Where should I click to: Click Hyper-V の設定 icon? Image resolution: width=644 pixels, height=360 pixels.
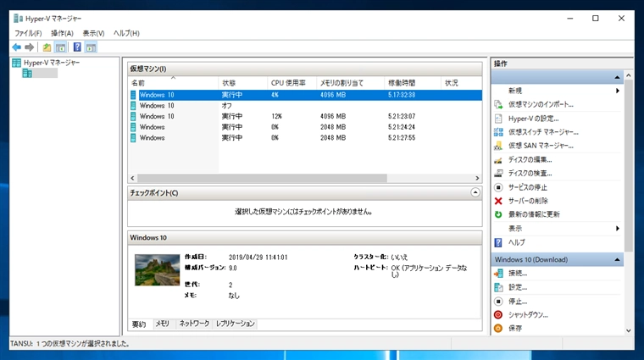(x=498, y=119)
